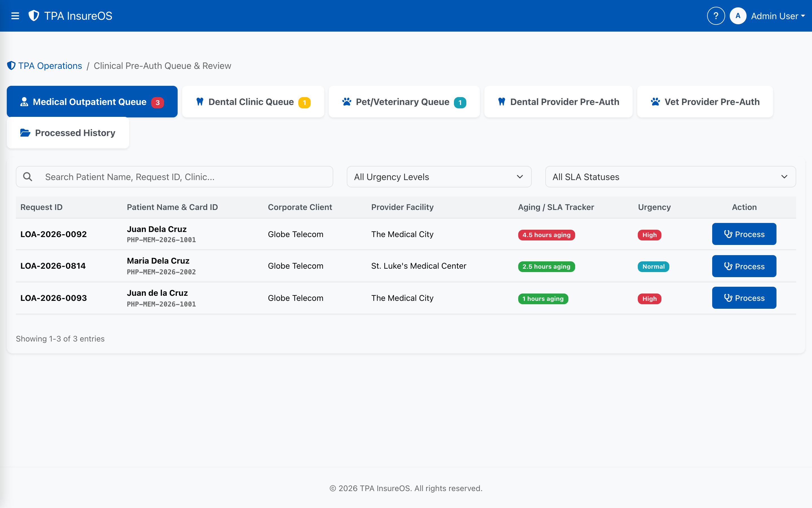Process request LOA-2026-0093

[744, 298]
